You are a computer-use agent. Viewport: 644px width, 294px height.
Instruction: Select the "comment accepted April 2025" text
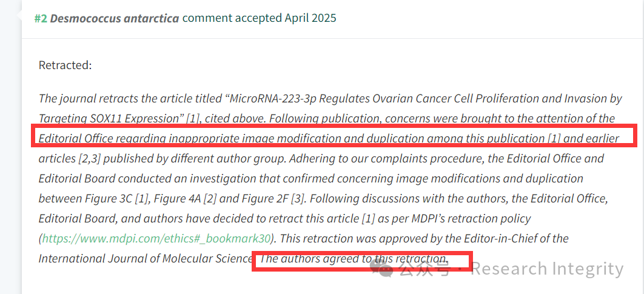(x=259, y=18)
